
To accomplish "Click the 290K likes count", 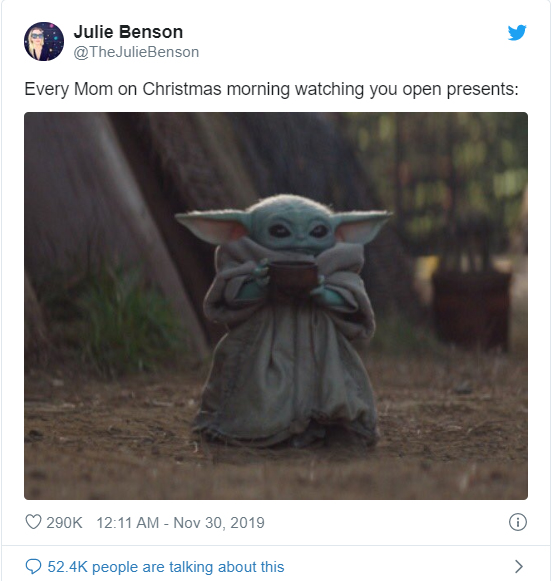I will click(64, 523).
